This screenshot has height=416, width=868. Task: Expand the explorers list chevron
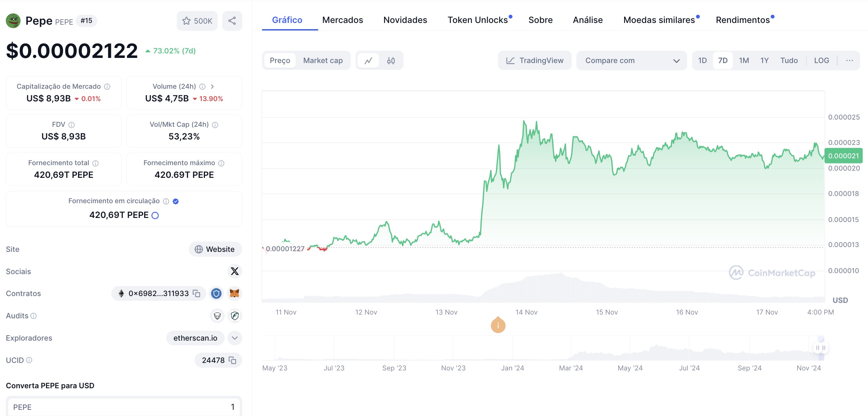click(235, 338)
